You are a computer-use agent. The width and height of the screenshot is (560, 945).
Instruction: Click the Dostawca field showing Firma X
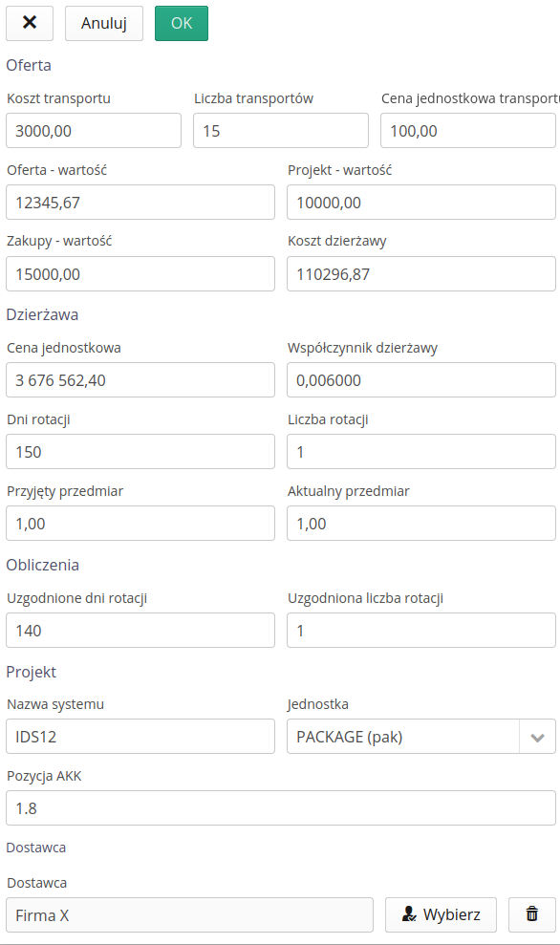[x=189, y=914]
